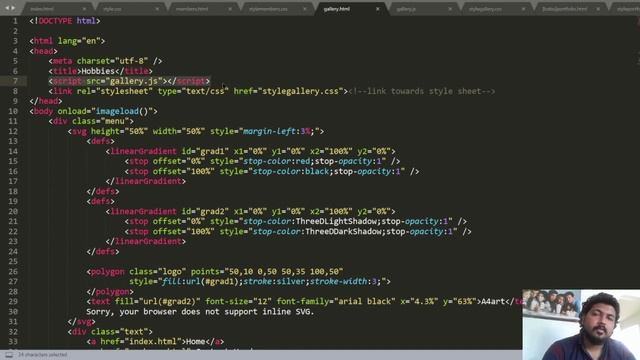Click the closing polygon tag

(110, 291)
